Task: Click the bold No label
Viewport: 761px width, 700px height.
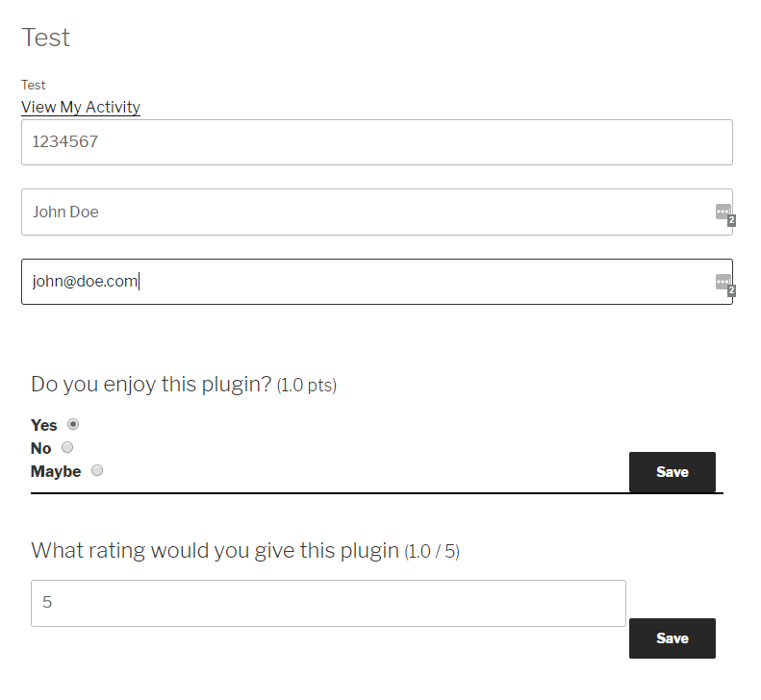Action: pos(40,448)
